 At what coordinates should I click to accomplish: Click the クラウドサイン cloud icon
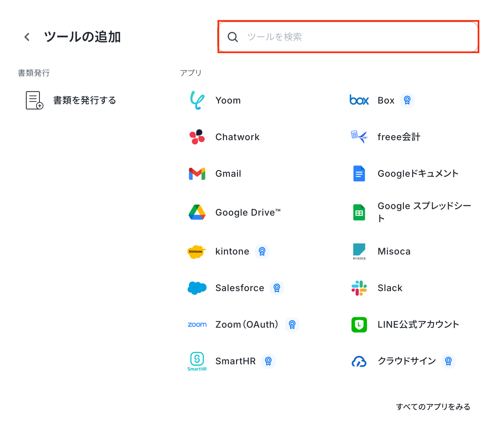click(x=359, y=361)
